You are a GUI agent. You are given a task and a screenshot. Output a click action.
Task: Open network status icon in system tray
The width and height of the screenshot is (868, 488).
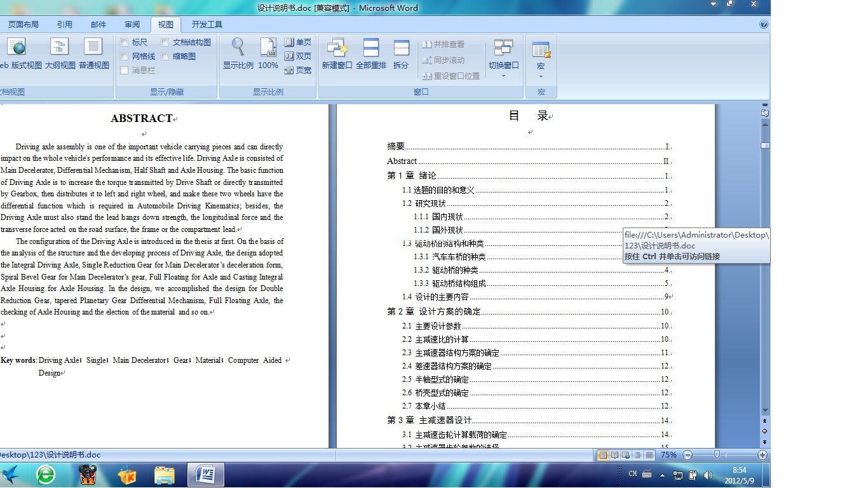[678, 475]
